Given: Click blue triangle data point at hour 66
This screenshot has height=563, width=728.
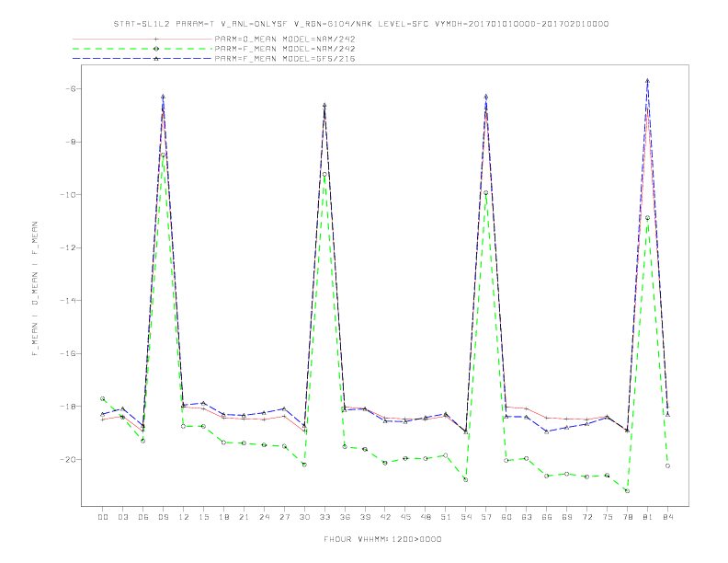Looking at the screenshot, I should point(547,431).
